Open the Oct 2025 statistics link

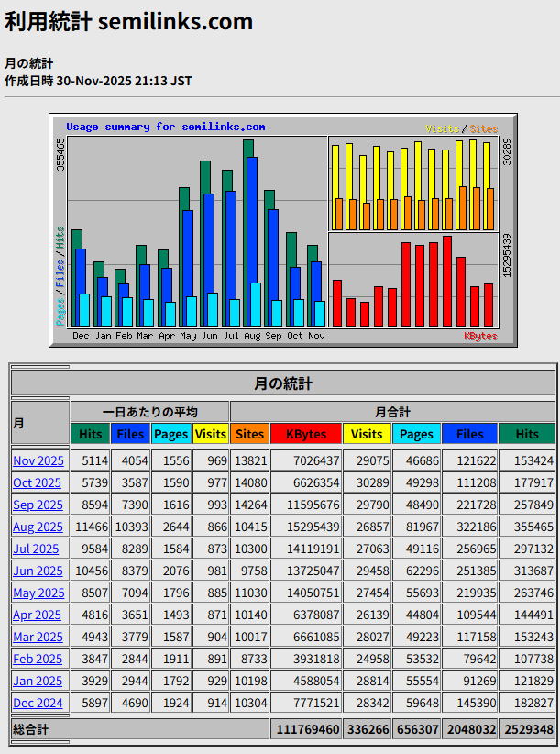point(37,482)
